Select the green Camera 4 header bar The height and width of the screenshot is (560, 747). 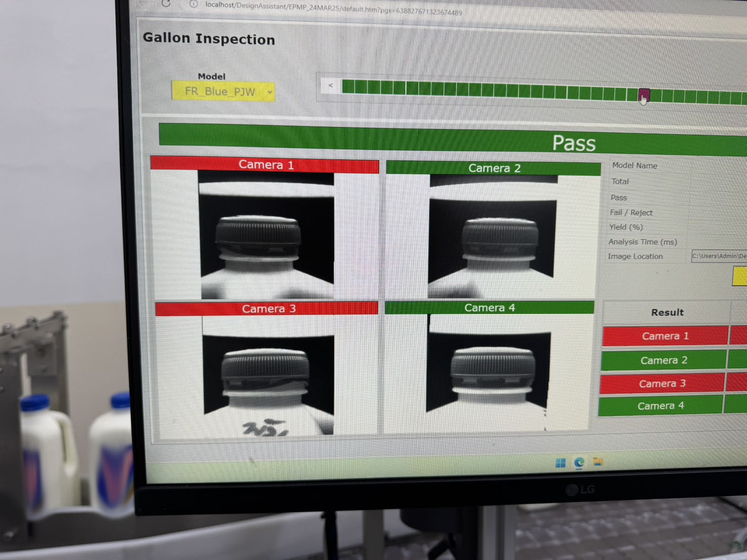(489, 307)
